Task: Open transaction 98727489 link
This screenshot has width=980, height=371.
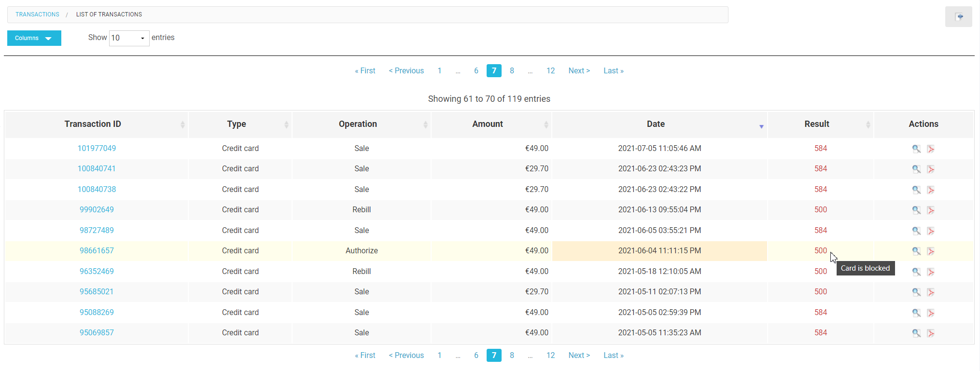Action: (x=97, y=230)
